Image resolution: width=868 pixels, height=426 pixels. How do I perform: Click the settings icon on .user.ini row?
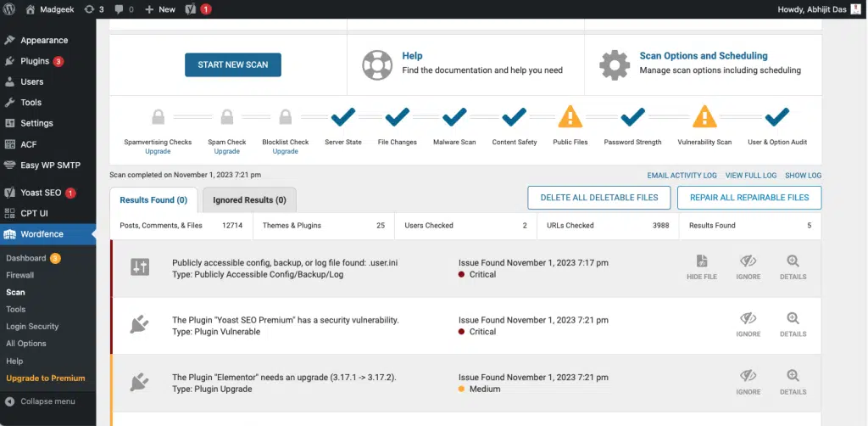click(140, 267)
